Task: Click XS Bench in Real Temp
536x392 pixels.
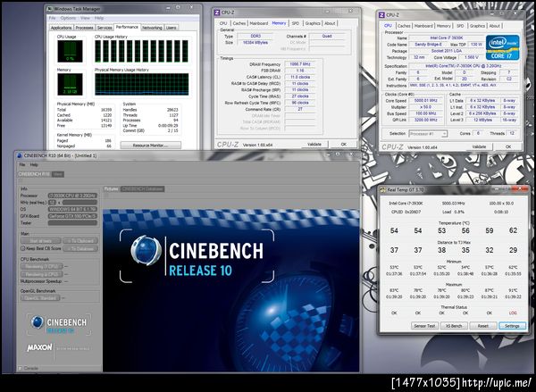Action: 454,326
